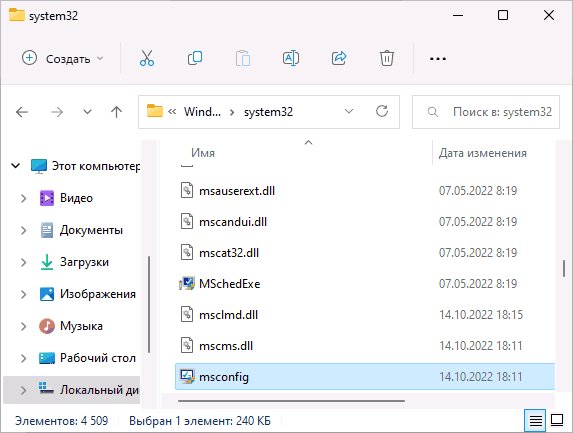Select the MSchedExe file name

[229, 284]
